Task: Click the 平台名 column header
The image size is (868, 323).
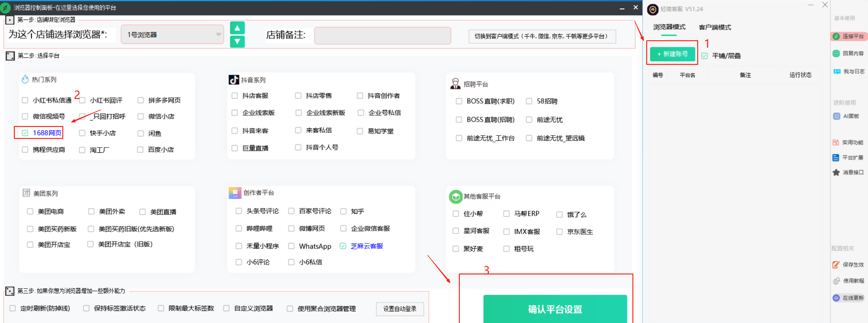Action: pos(687,75)
